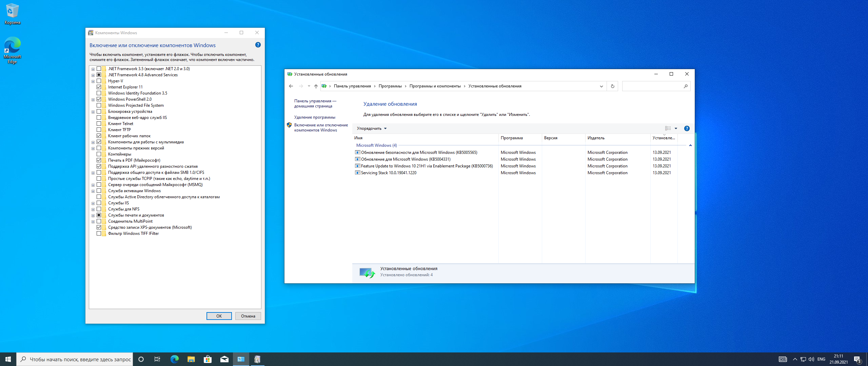Enable TFTP client checkbox

tap(99, 130)
